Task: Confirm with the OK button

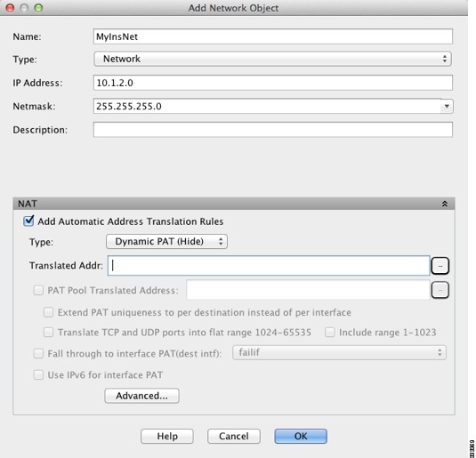Action: pos(301,436)
